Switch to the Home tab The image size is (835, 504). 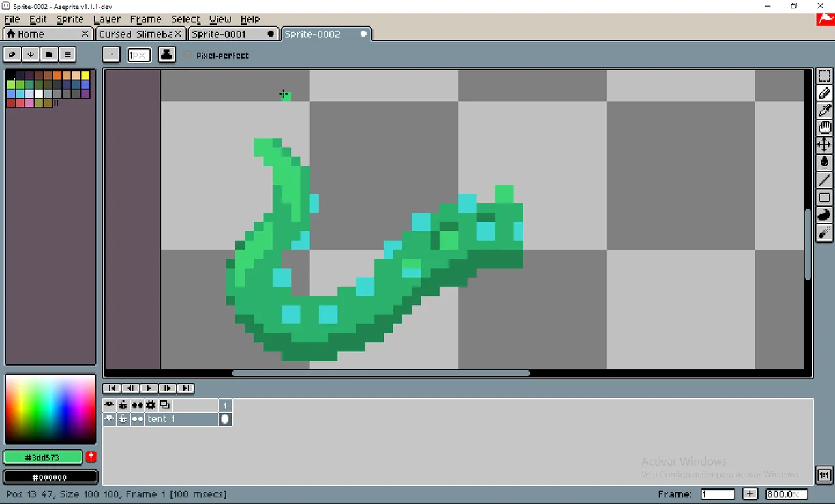pos(43,34)
